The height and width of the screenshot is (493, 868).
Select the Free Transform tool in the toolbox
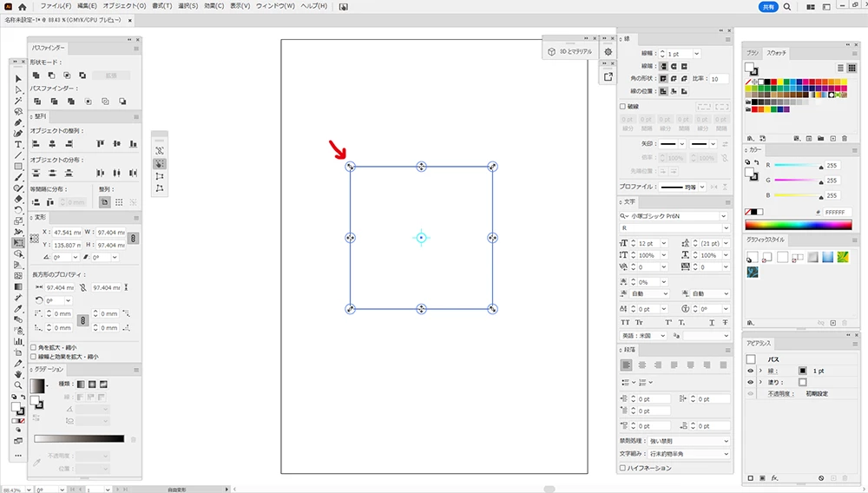tap(17, 243)
